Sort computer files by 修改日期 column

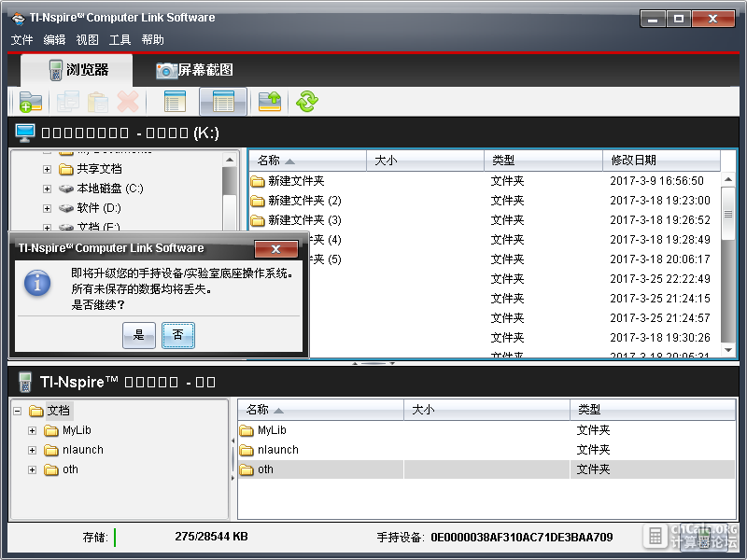[x=661, y=161]
